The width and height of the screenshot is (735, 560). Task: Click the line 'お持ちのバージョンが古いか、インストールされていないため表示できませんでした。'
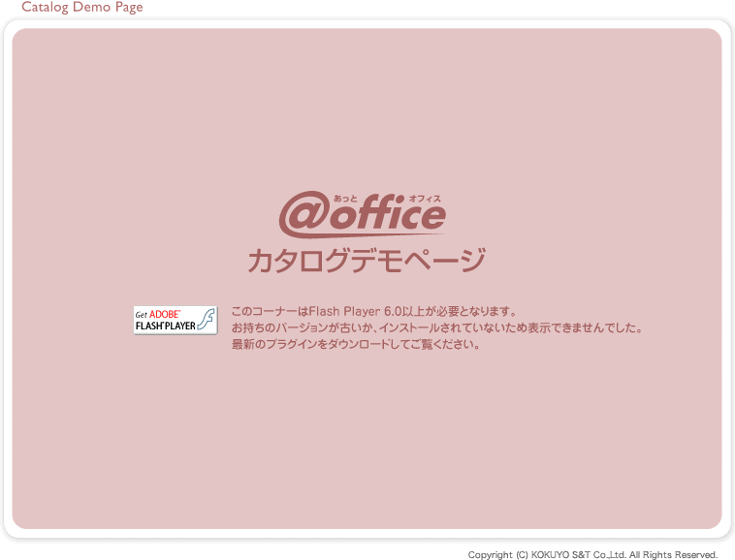[437, 327]
